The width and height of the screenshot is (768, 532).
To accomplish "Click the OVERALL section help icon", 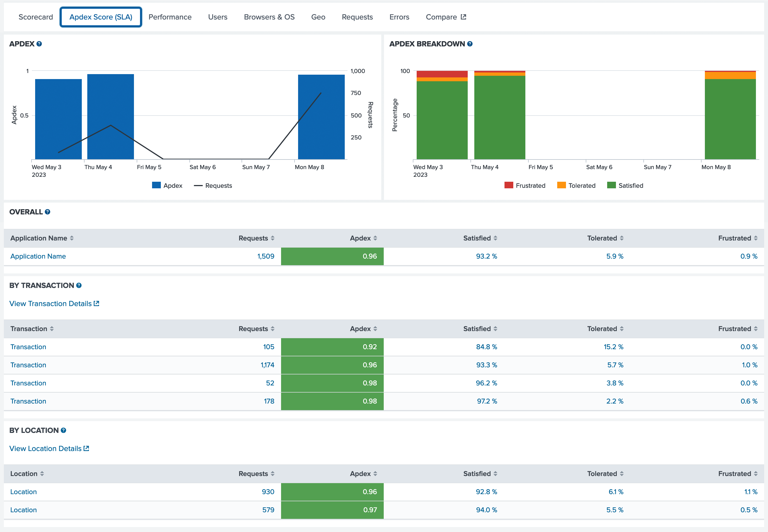I will click(48, 212).
